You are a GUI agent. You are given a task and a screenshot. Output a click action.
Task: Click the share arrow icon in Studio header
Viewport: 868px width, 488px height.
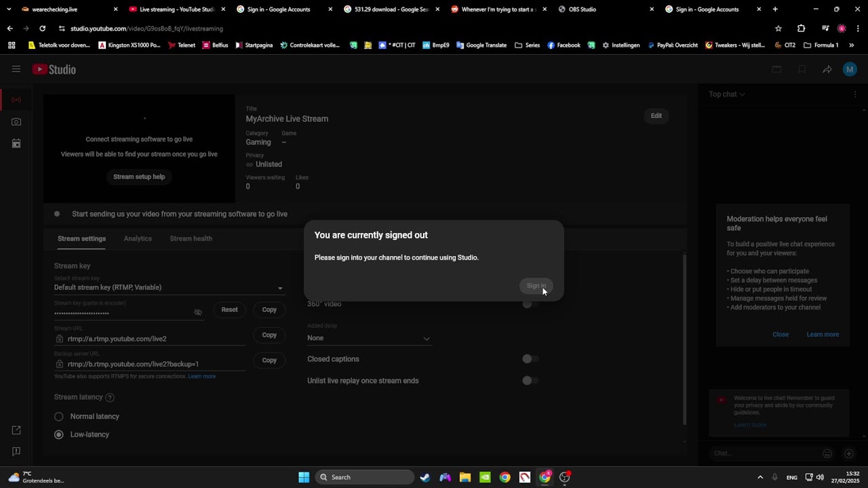pos(827,69)
